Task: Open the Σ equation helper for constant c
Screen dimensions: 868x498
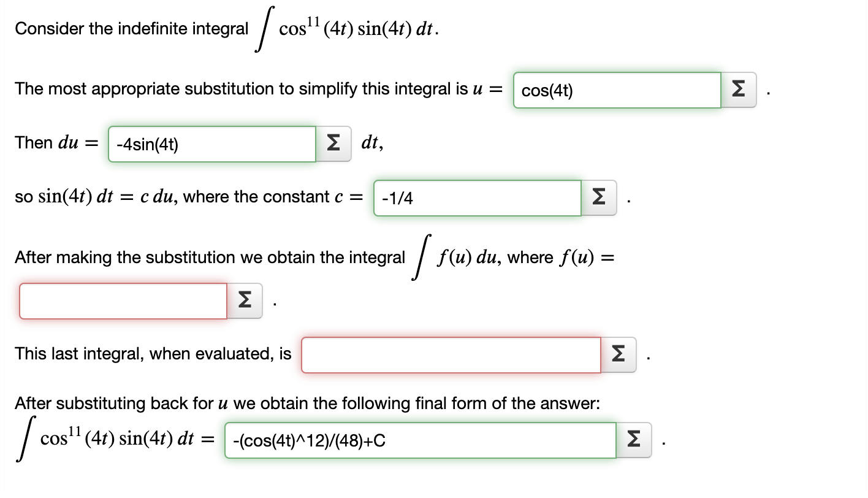Action: (598, 197)
